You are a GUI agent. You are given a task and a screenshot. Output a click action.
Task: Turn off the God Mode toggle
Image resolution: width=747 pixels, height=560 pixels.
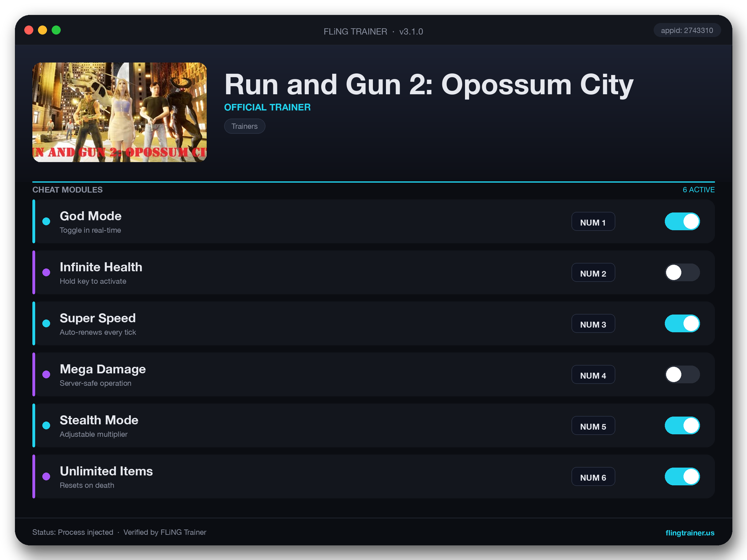point(682,222)
